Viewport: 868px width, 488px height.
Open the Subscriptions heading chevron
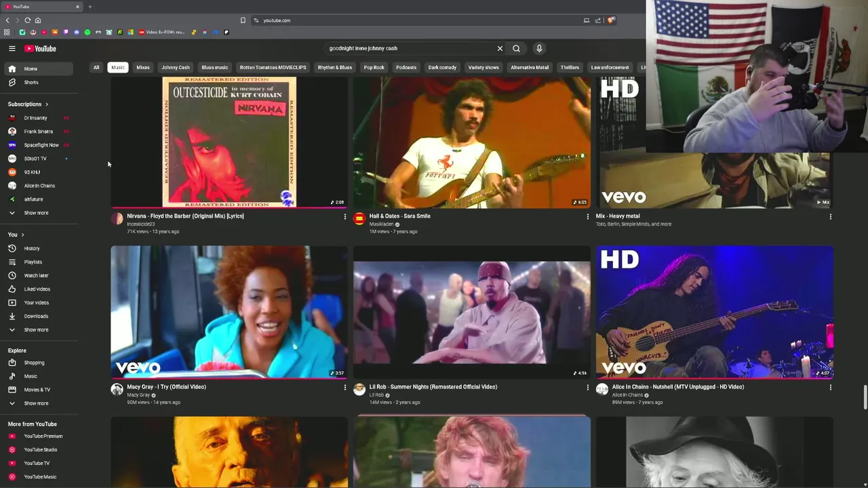coord(47,104)
